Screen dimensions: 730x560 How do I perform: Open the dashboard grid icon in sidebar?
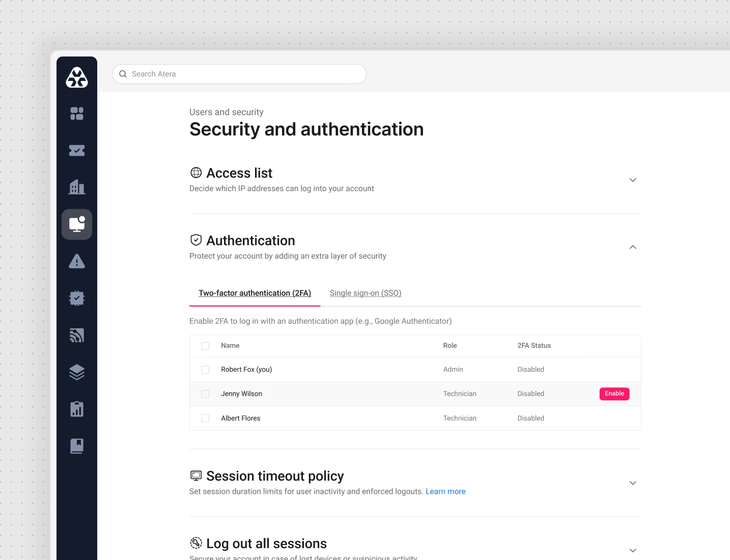tap(77, 114)
